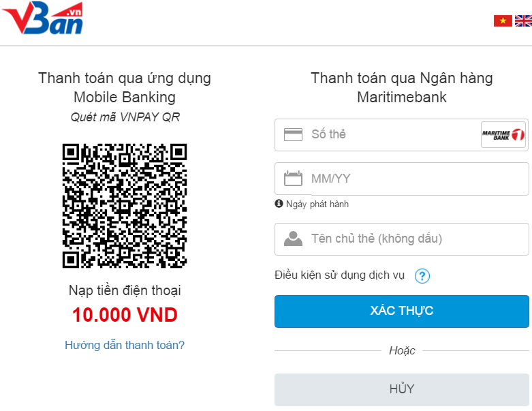The height and width of the screenshot is (411, 532).
Task: Click the VNPAY QR code image
Action: point(125,205)
